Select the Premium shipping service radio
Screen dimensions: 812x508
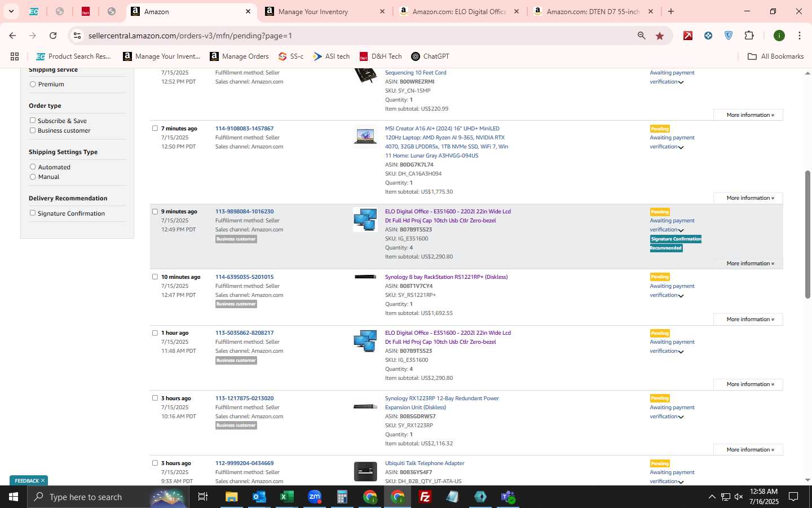(x=33, y=84)
